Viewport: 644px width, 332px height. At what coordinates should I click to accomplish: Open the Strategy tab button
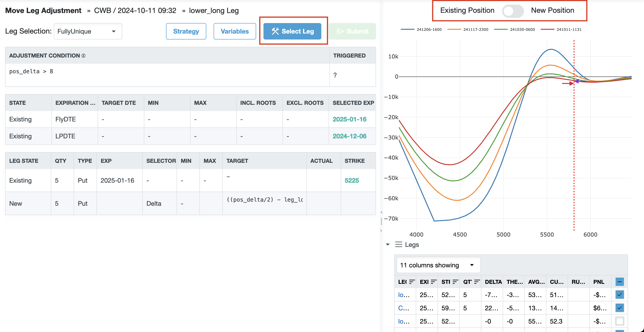point(186,32)
